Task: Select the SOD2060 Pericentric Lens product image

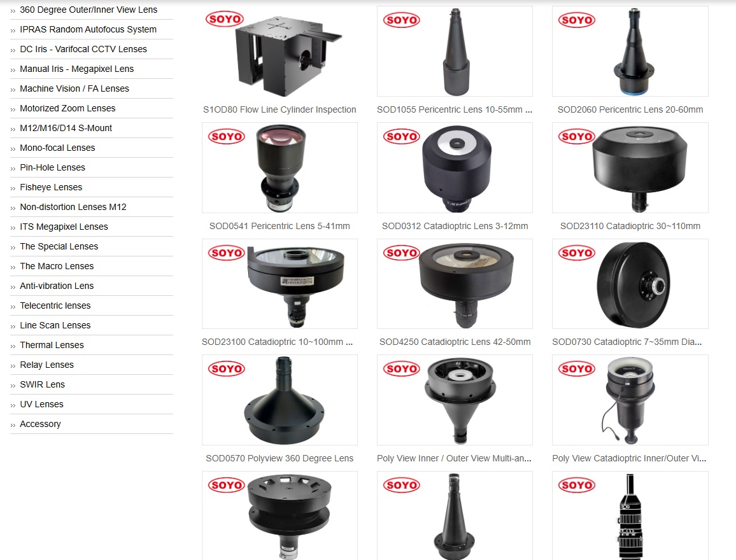Action: tap(630, 51)
